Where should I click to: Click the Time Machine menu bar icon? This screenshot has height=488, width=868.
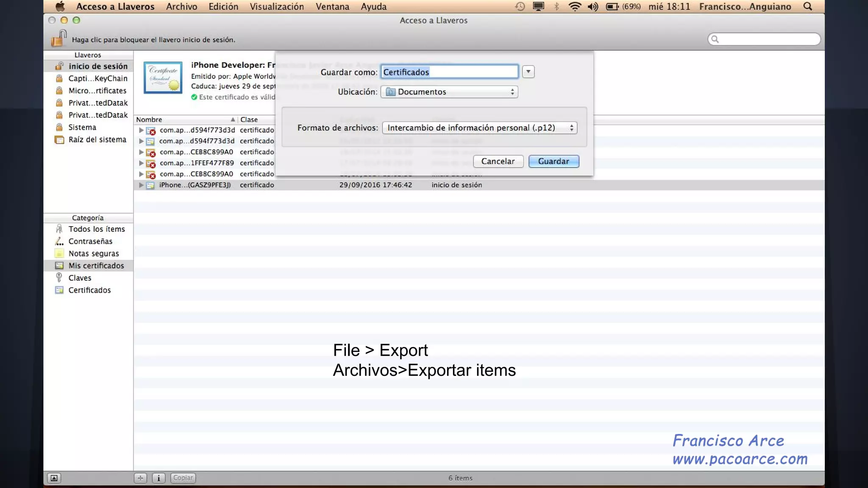[x=520, y=6]
